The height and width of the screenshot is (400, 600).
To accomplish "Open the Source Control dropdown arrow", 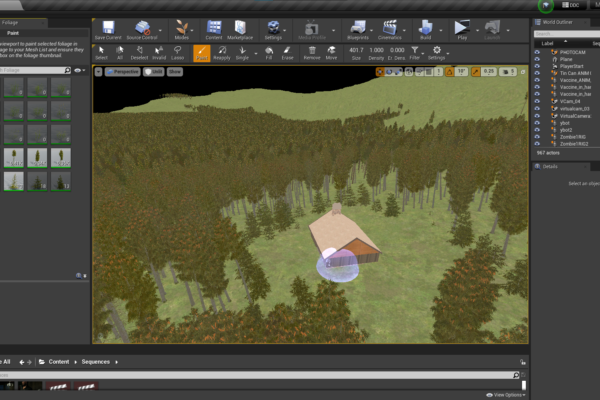I will pos(160,30).
